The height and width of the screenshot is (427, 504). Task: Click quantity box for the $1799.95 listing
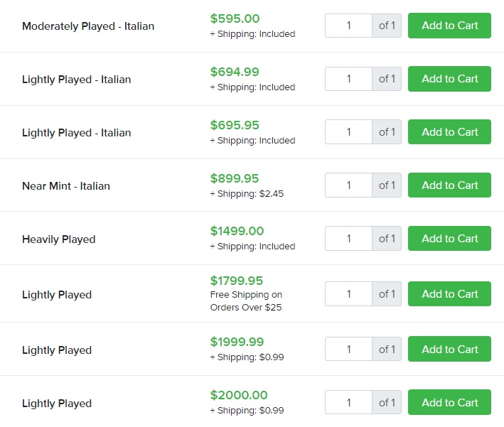pyautogui.click(x=349, y=294)
